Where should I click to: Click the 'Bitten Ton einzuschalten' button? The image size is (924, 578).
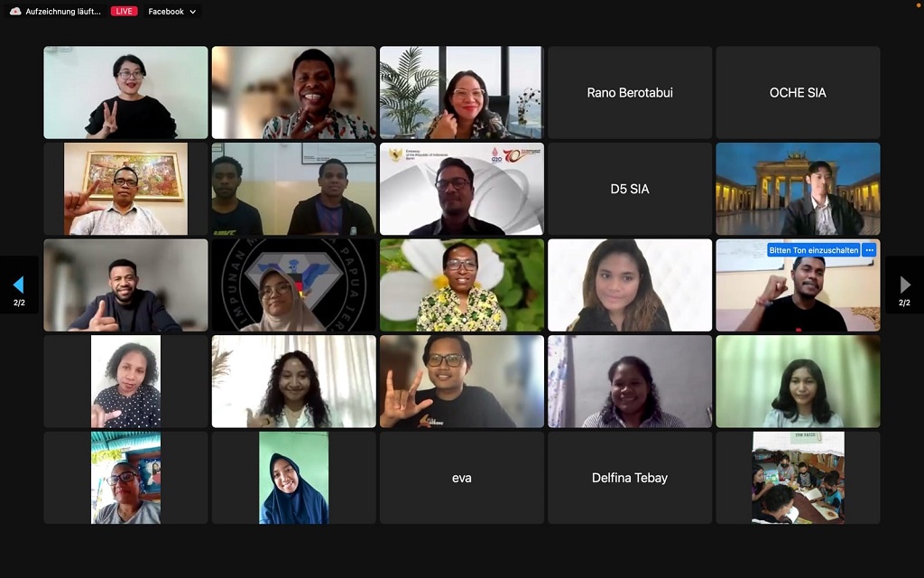click(x=813, y=250)
